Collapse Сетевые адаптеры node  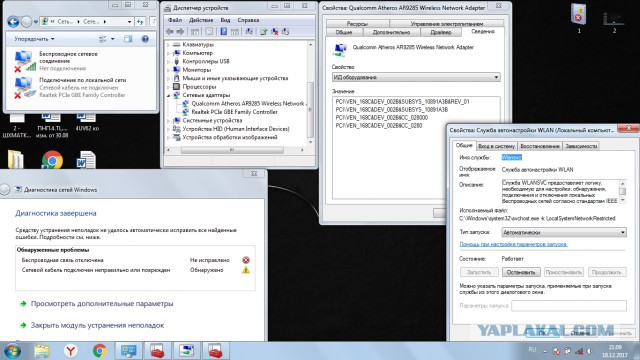click(x=168, y=95)
